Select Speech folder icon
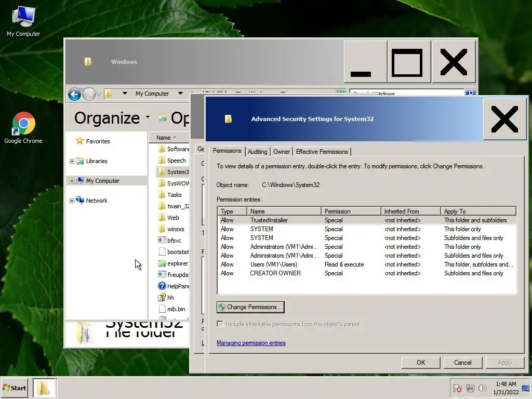The width and height of the screenshot is (532, 399). (162, 160)
